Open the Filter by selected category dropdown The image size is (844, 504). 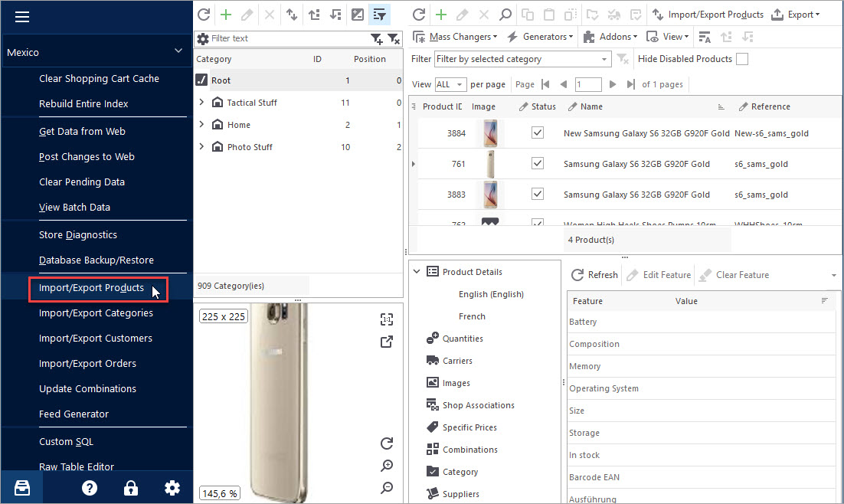[522, 59]
